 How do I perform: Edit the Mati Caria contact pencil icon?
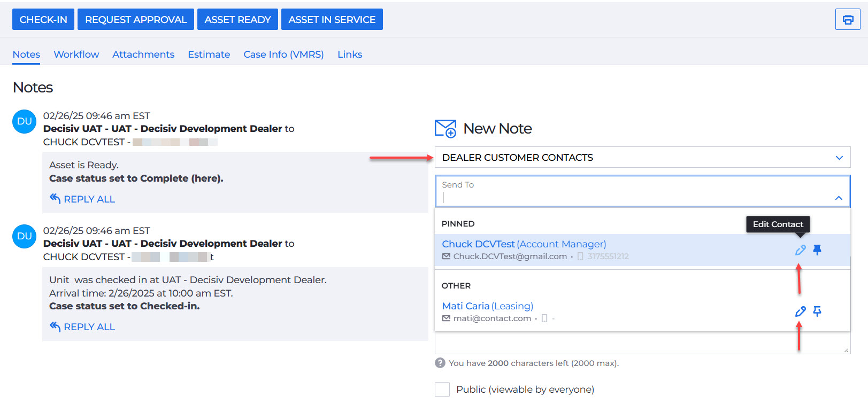(x=800, y=311)
